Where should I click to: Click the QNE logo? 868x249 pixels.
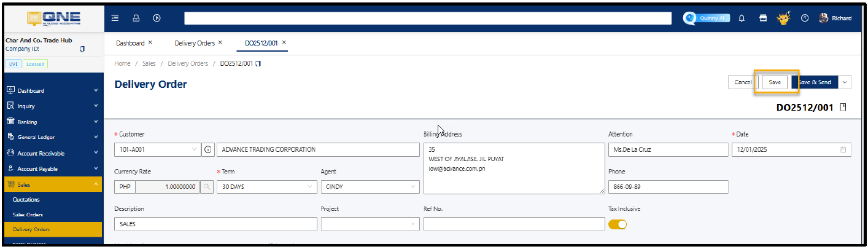pos(52,18)
